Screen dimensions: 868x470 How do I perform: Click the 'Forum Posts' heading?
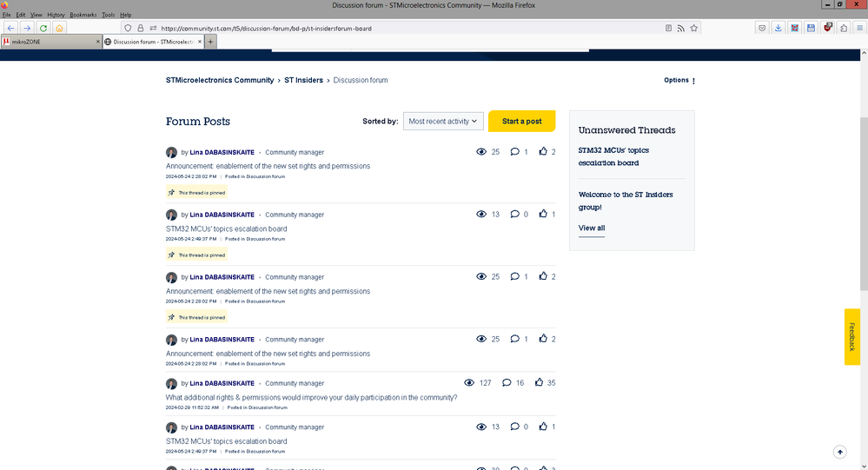pos(197,122)
